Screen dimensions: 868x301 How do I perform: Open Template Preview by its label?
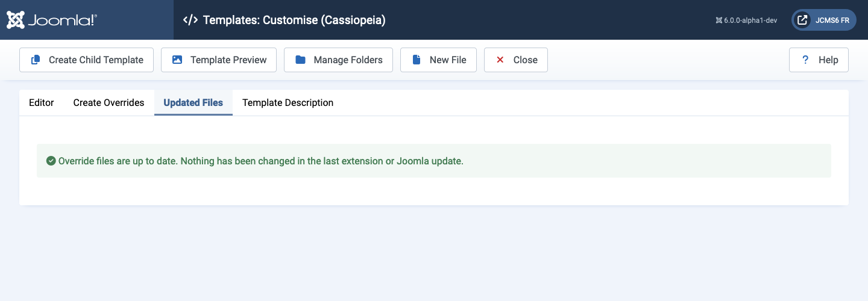tap(228, 60)
